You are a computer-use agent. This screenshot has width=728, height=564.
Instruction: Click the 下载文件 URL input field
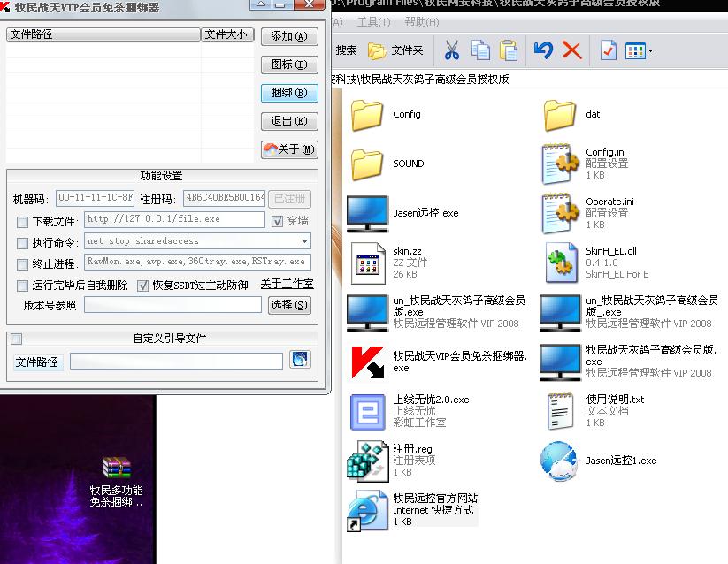174,219
